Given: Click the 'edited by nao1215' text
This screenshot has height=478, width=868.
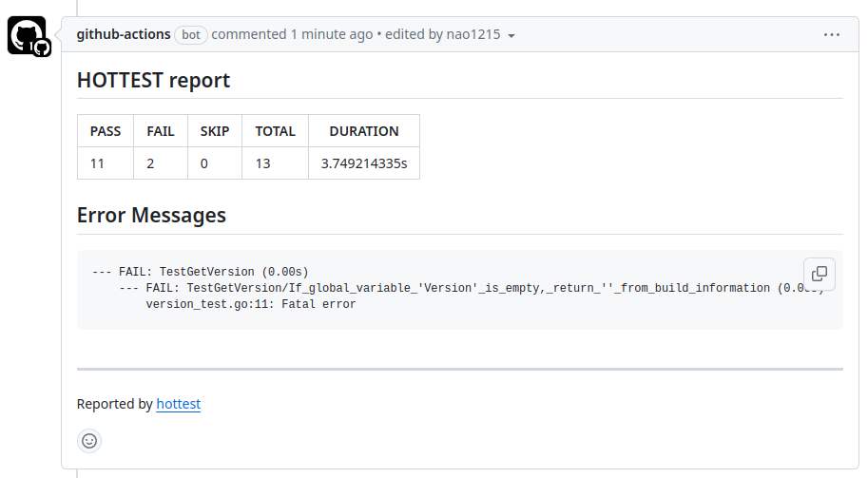Looking at the screenshot, I should (443, 34).
